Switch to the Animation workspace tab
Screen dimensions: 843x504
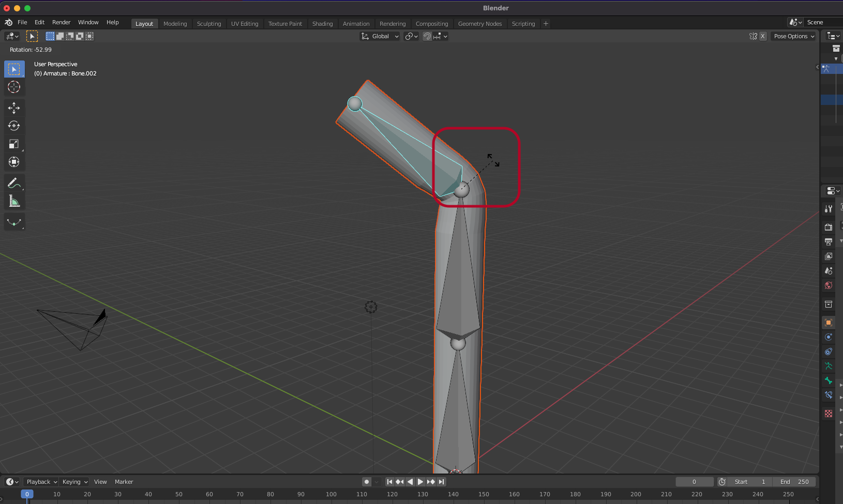[x=356, y=24]
